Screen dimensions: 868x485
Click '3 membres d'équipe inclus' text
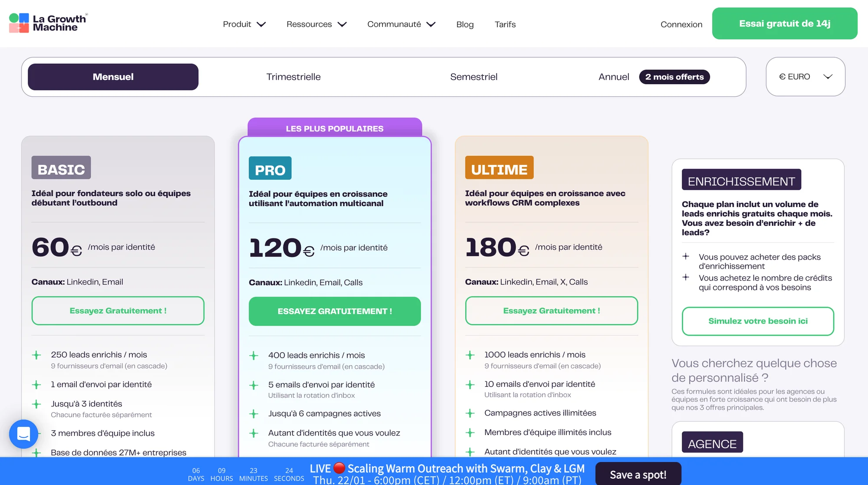pos(102,433)
